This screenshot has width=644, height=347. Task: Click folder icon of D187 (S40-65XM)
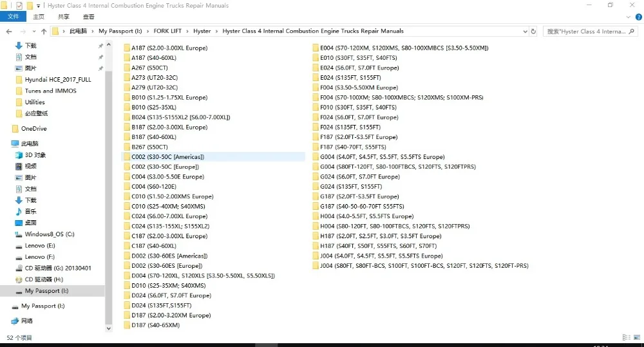[127, 325]
